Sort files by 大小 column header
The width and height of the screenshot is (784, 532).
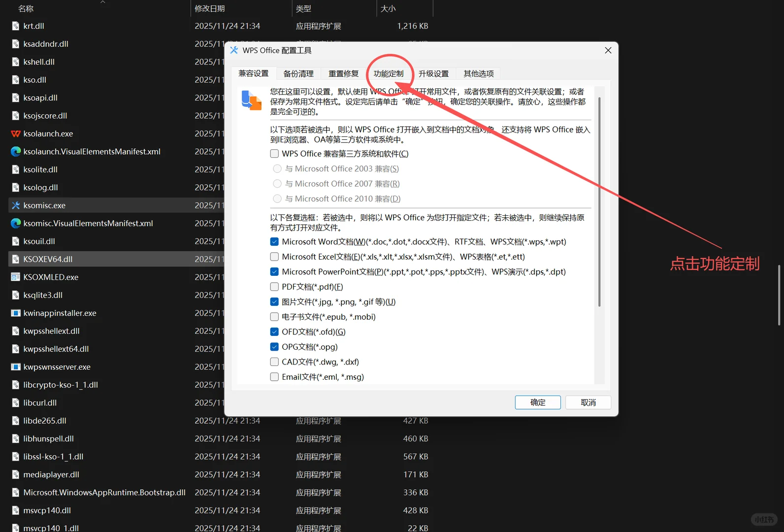(388, 8)
